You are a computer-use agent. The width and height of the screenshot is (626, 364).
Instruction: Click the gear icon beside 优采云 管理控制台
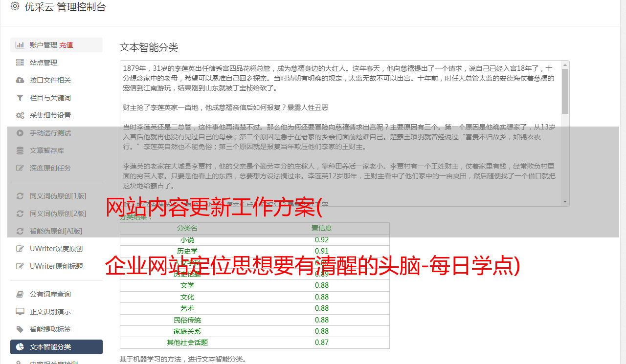[15, 7]
